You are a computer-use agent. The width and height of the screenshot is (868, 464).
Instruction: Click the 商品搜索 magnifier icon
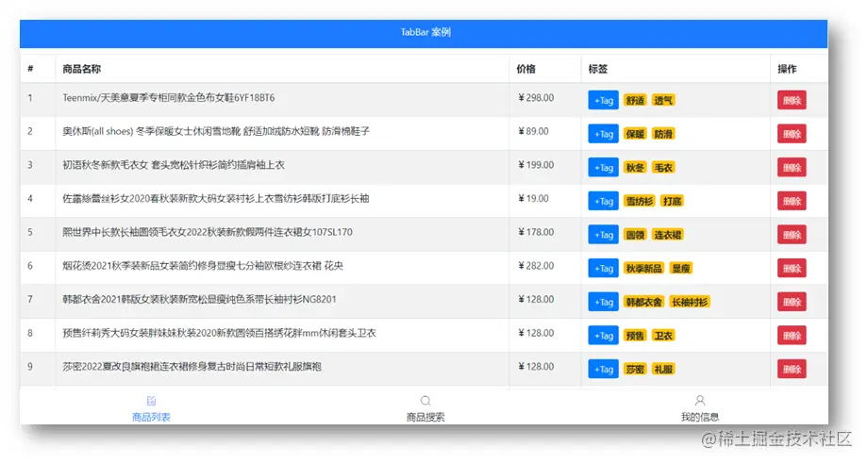tap(426, 401)
